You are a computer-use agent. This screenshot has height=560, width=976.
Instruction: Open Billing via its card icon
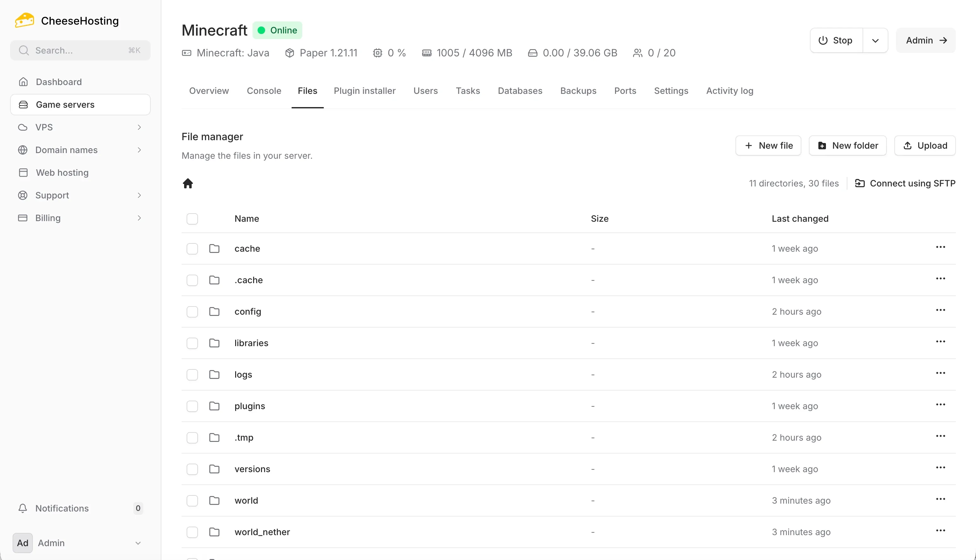click(22, 218)
